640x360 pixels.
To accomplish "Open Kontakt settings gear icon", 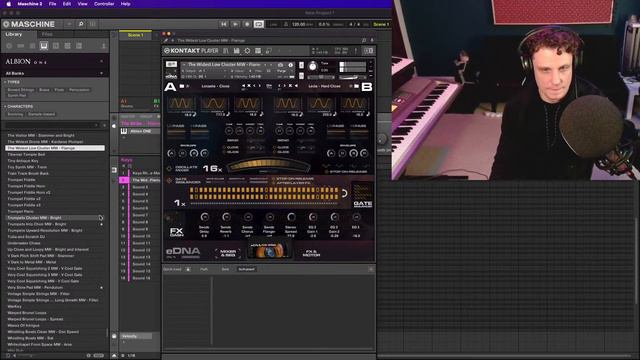I will (247, 51).
